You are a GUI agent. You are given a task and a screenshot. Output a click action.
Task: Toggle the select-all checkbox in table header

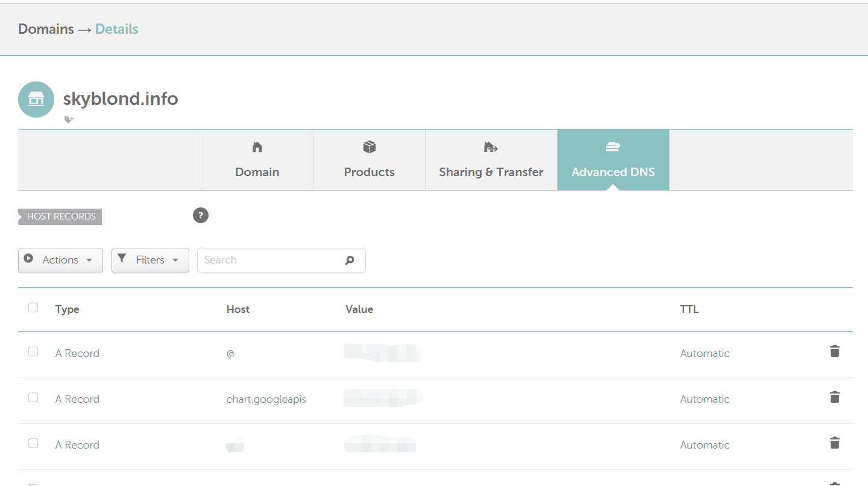[x=33, y=308]
